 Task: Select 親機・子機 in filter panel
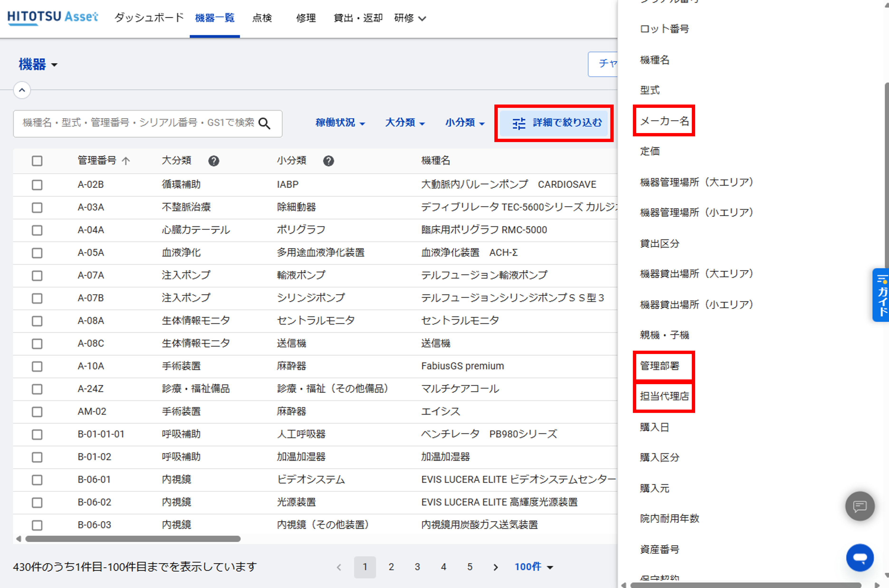[664, 335]
